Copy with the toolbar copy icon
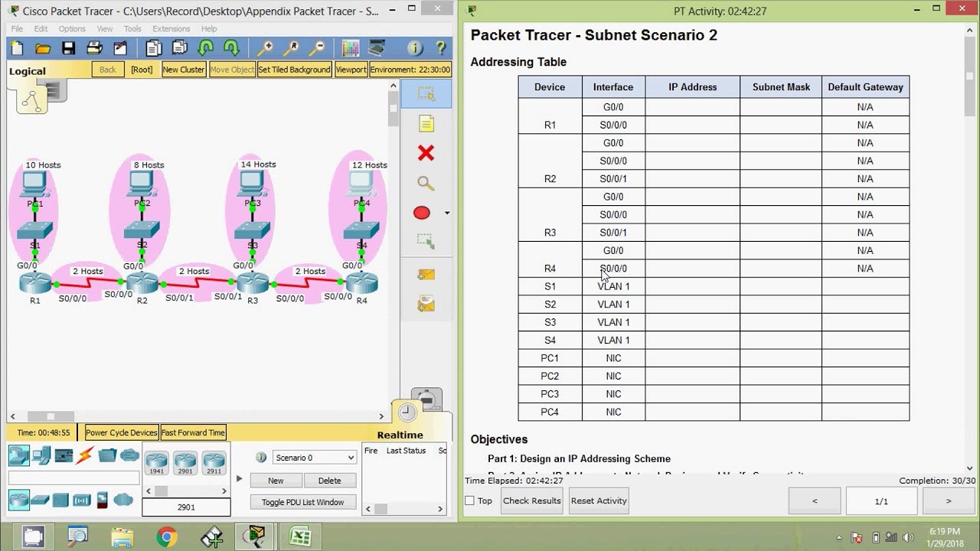980x551 pixels. tap(154, 48)
